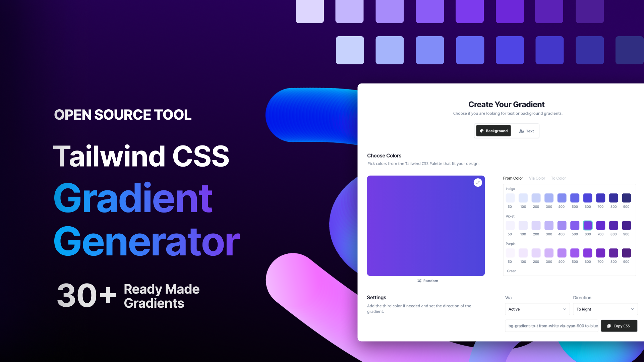Select purple 500 color swatch

click(x=575, y=253)
